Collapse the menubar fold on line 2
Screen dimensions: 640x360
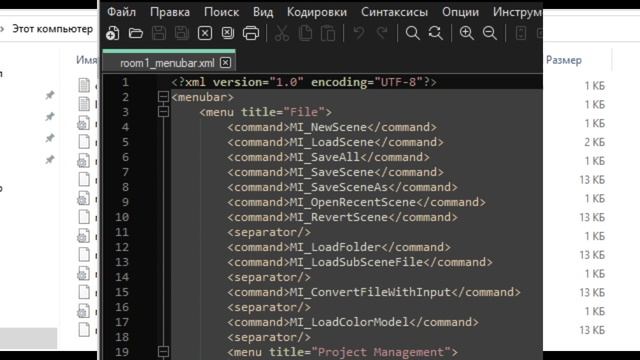tap(163, 97)
